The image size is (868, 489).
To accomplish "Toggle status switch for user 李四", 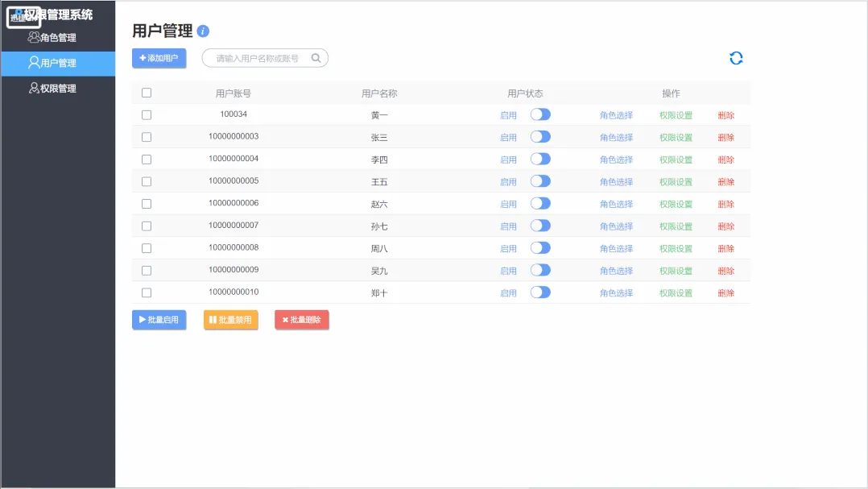I will [x=540, y=159].
